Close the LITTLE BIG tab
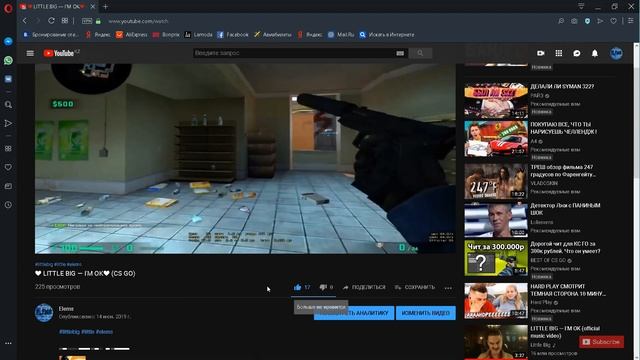 [93, 7]
